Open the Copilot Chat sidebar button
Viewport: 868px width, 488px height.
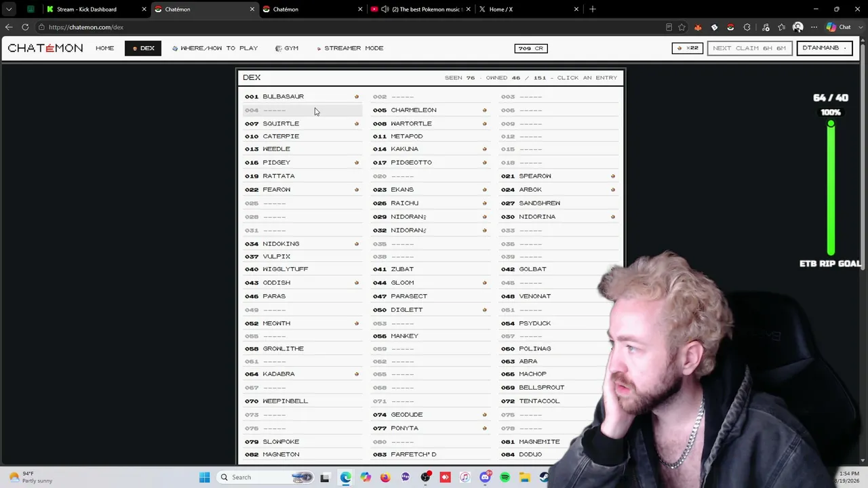[838, 27]
